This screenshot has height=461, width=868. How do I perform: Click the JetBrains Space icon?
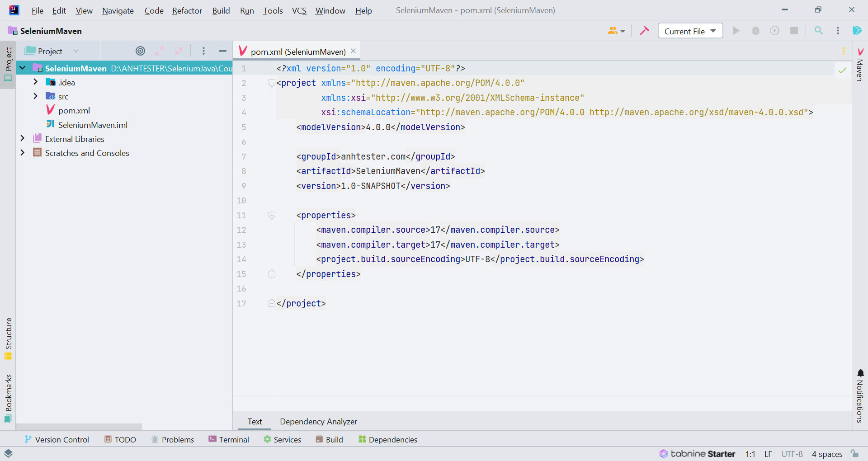(857, 31)
